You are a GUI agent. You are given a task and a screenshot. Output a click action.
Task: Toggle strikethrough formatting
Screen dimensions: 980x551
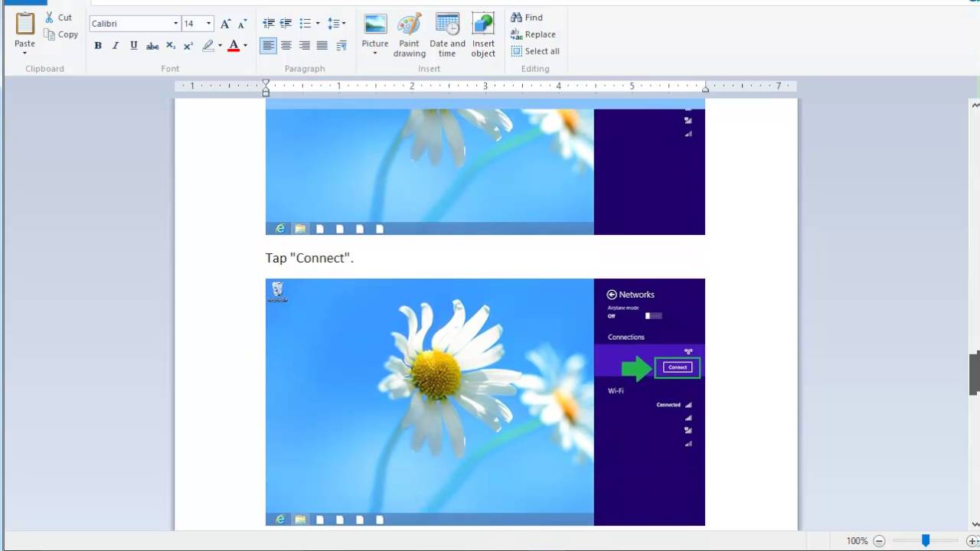pyautogui.click(x=152, y=46)
